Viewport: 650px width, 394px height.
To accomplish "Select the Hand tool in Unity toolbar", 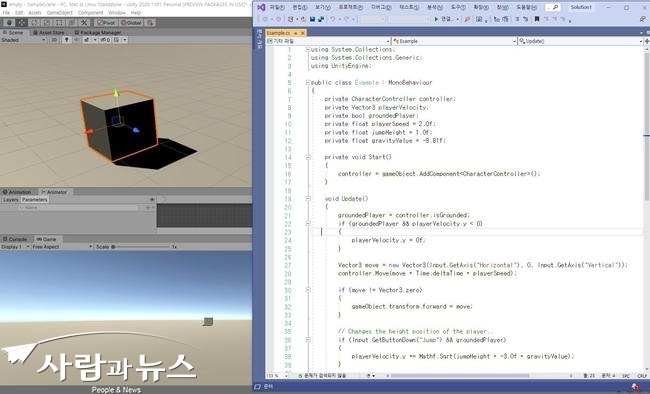I will point(9,23).
